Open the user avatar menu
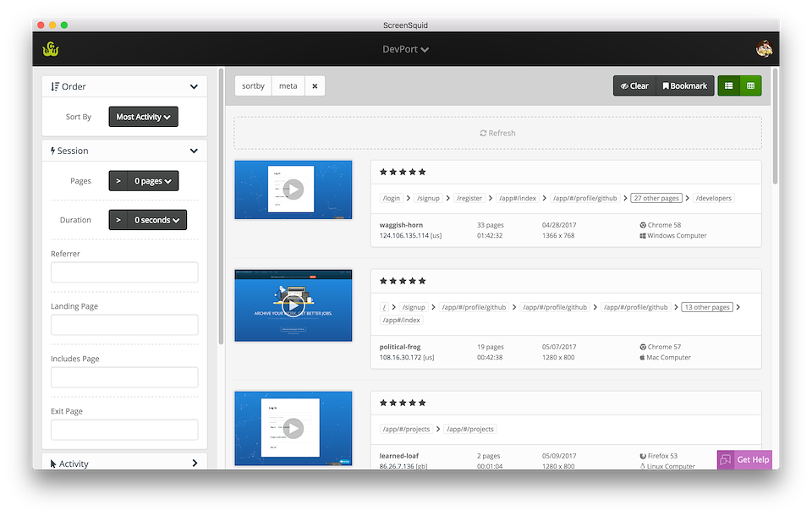 (x=765, y=49)
